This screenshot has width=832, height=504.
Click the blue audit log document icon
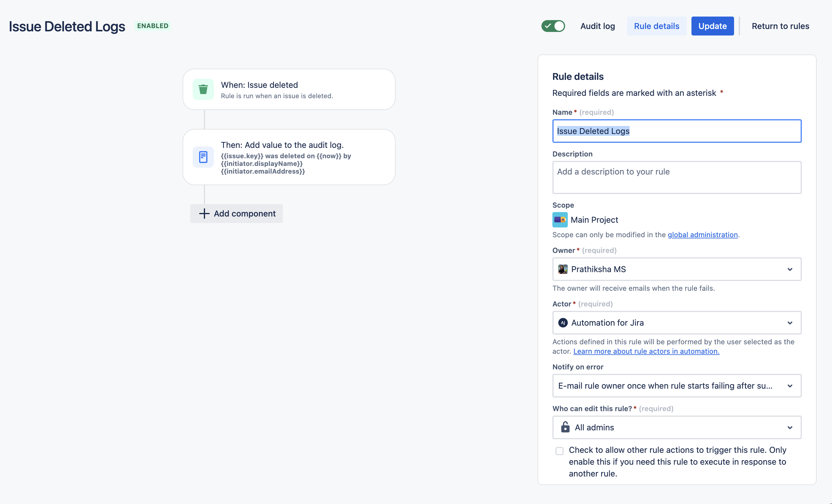(203, 157)
